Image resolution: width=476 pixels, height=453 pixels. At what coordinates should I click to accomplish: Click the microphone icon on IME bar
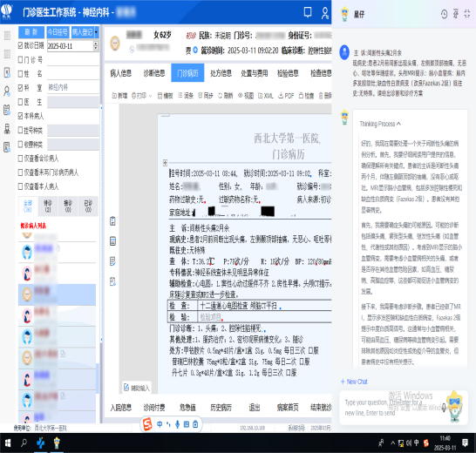(x=177, y=424)
